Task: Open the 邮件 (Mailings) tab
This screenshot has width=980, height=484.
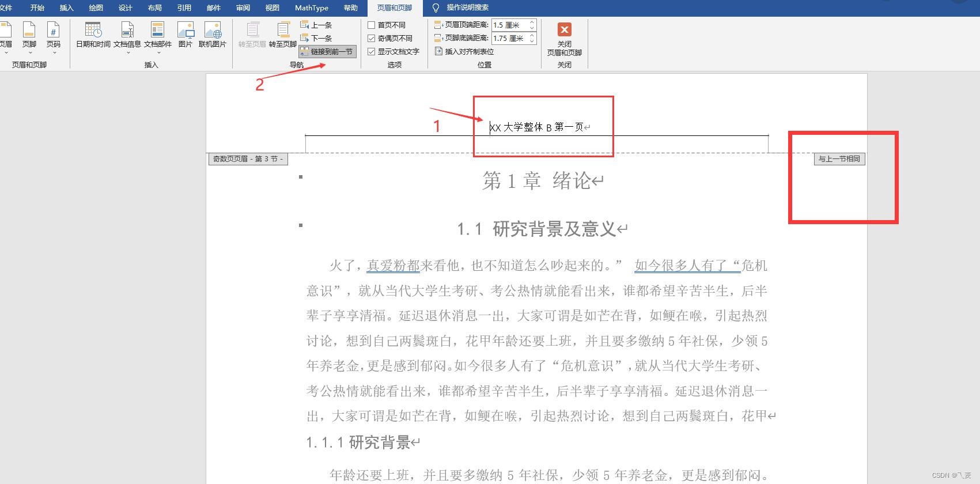Action: 214,7
